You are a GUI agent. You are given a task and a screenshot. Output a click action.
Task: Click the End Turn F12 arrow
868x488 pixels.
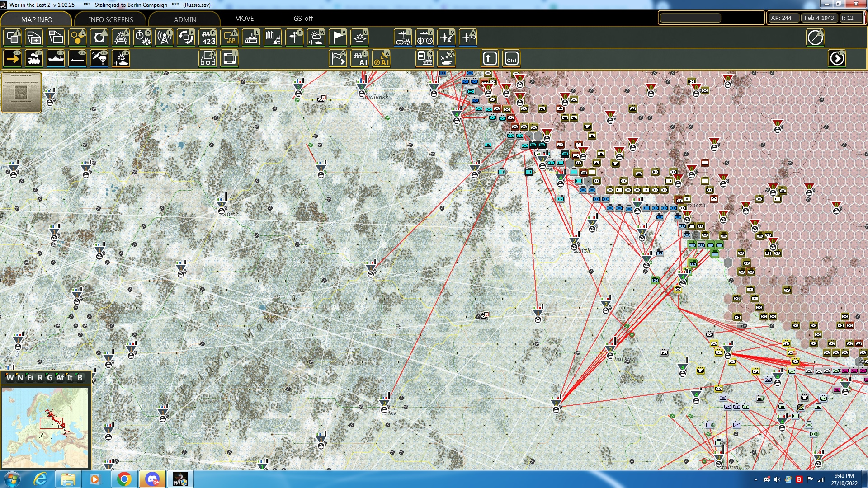pos(837,59)
